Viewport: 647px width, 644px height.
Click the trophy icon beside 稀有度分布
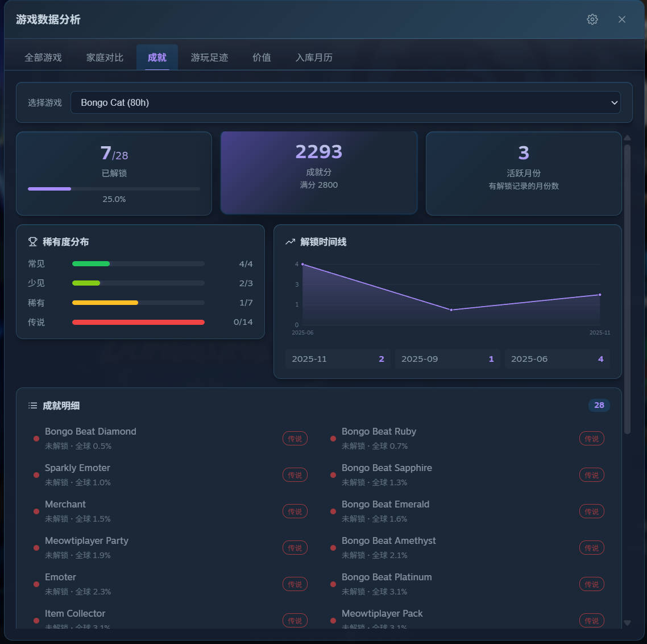pyautogui.click(x=32, y=242)
